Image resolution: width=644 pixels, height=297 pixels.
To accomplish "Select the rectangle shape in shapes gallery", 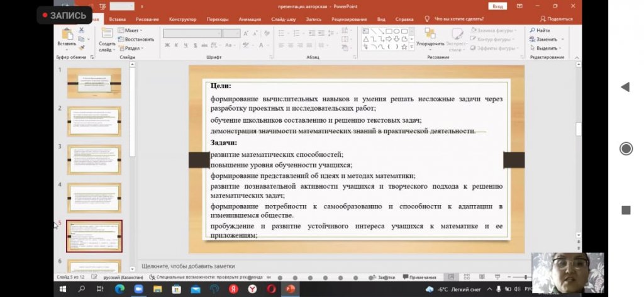I will 389,31.
